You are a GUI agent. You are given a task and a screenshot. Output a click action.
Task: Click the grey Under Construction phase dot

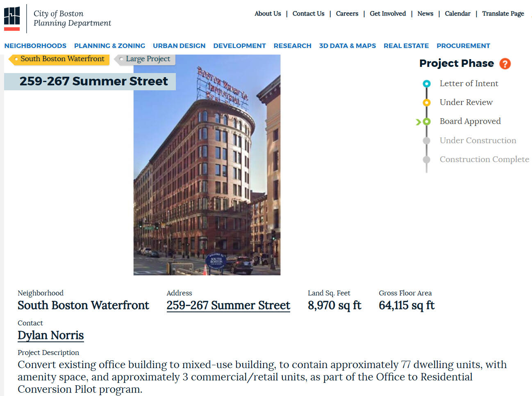tap(426, 141)
